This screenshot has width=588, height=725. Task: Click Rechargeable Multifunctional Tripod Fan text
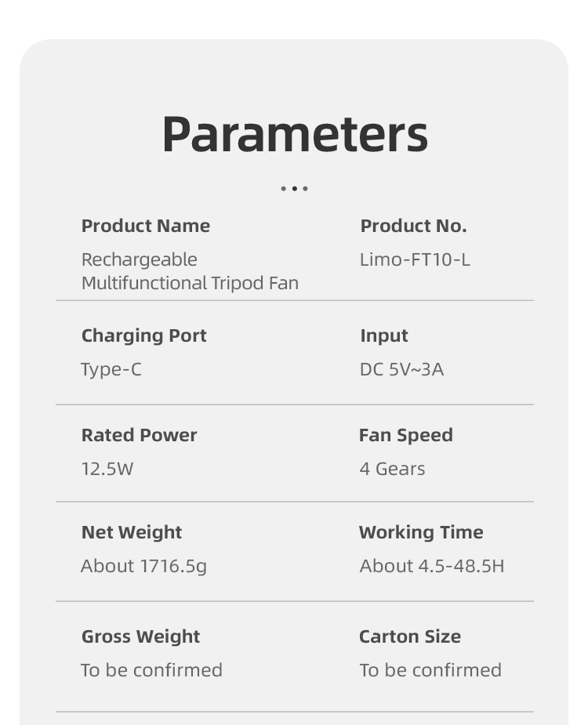coord(190,271)
